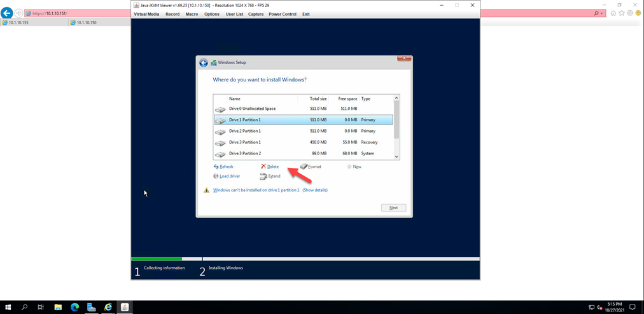This screenshot has width=644, height=314.
Task: Close the Windows Setup dialog
Action: [405, 58]
